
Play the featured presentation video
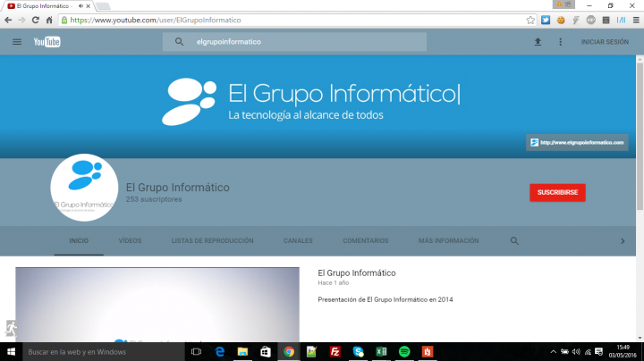pos(157,305)
